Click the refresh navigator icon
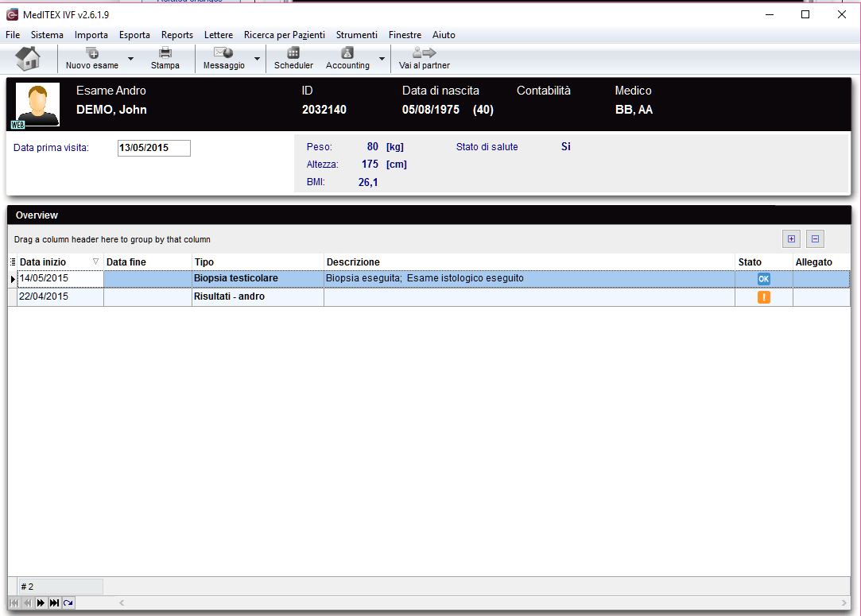The image size is (861, 616). tap(68, 602)
